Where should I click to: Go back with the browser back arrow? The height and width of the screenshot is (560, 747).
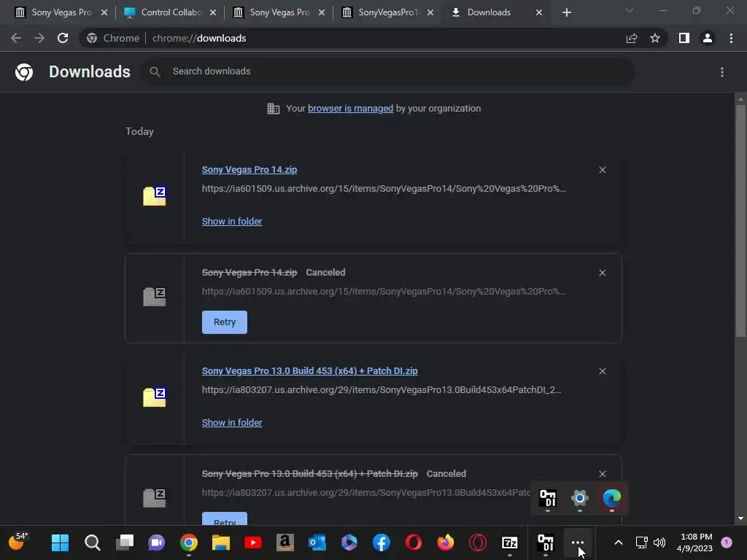point(16,38)
